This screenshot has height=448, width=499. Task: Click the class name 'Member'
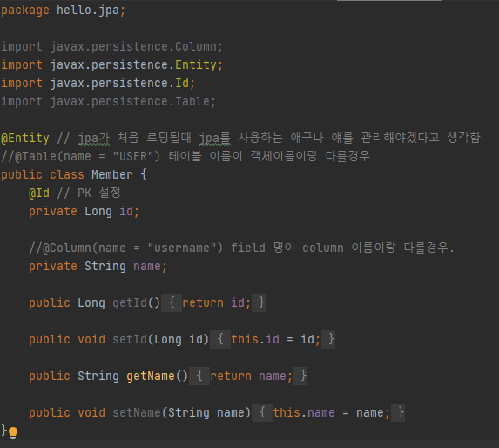(x=112, y=174)
